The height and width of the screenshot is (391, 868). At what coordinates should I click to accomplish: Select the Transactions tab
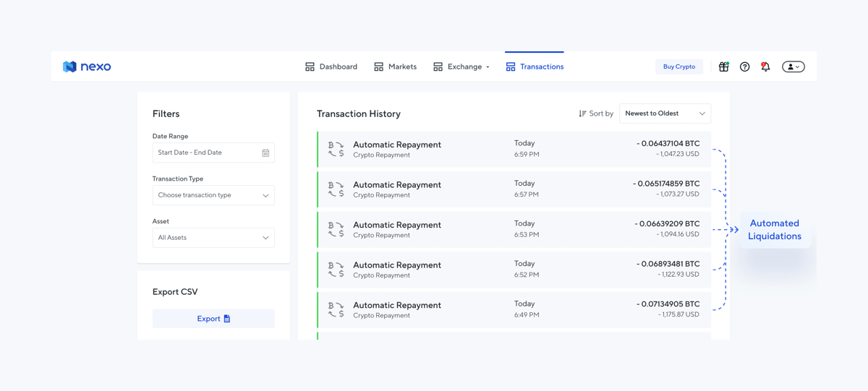click(x=535, y=66)
